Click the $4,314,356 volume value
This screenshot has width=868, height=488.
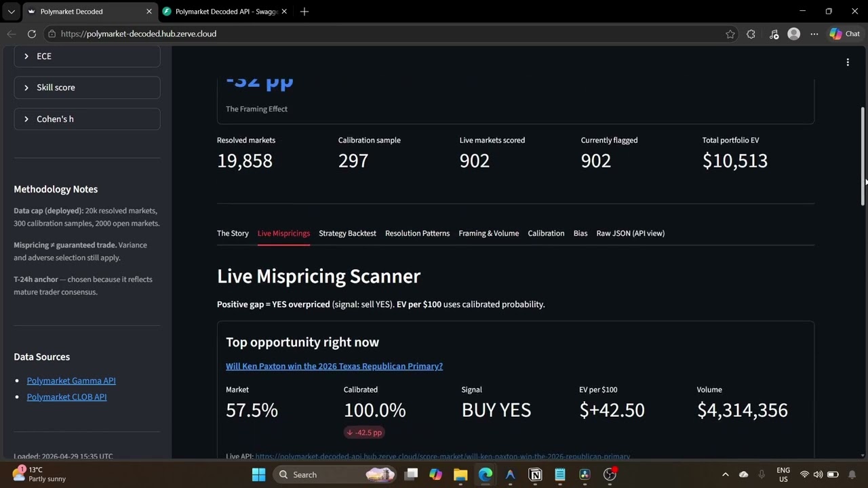pyautogui.click(x=743, y=410)
